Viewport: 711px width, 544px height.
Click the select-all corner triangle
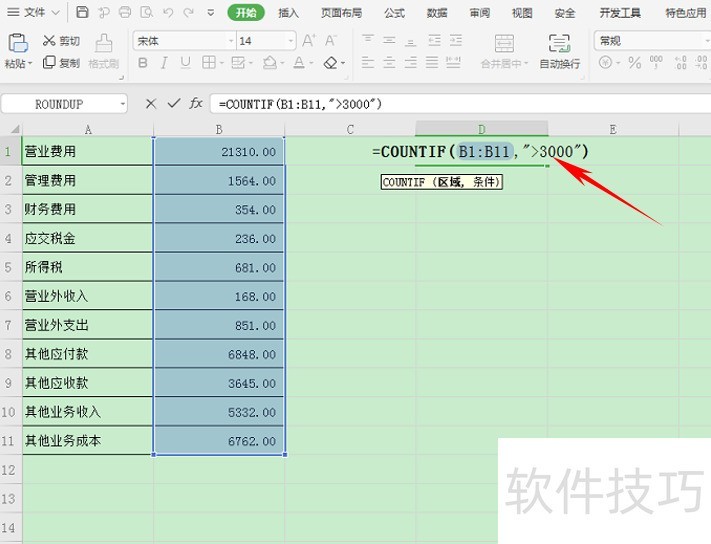(15, 130)
